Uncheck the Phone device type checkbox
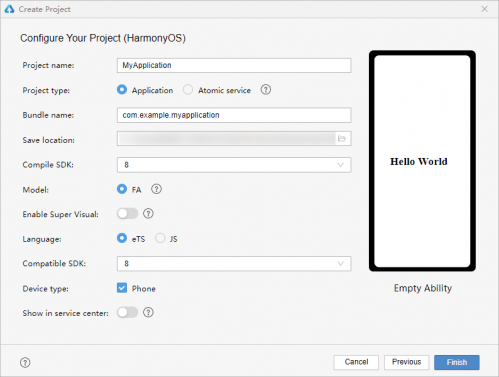This screenshot has width=499, height=377. pyautogui.click(x=122, y=288)
